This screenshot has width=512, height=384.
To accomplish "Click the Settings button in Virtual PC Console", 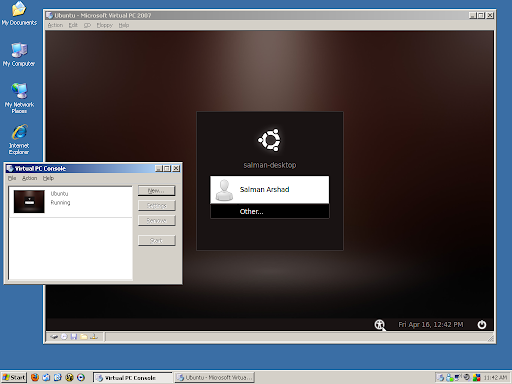I will point(156,205).
